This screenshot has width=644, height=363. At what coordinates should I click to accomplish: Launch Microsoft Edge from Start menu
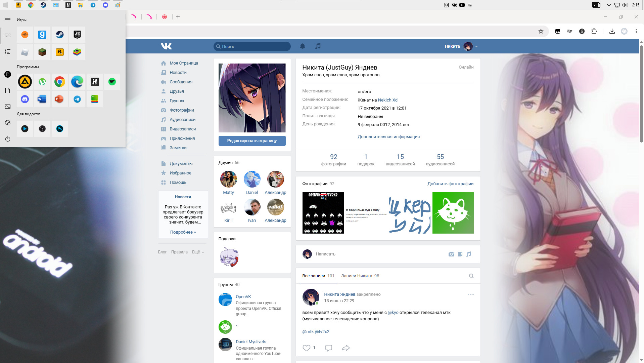(x=77, y=82)
